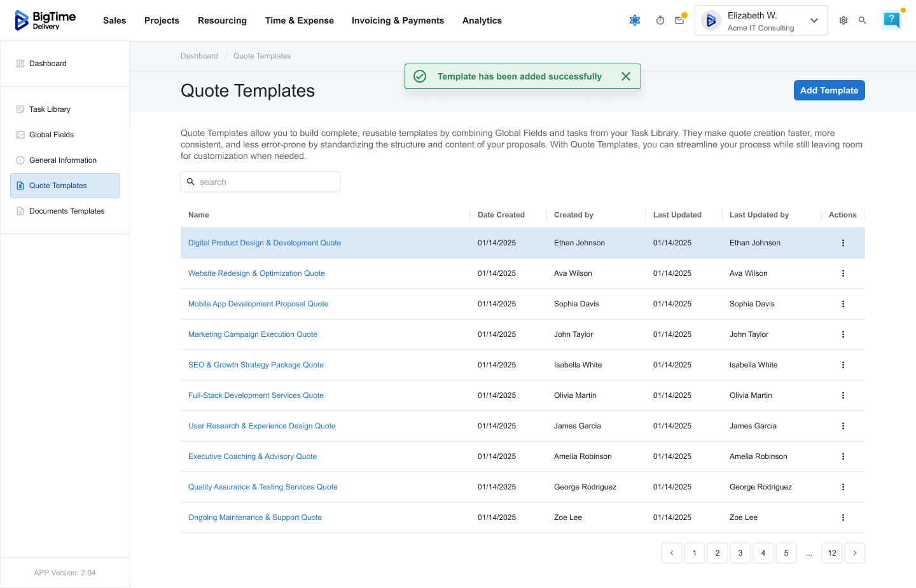Select Global Fields in the sidebar
This screenshot has width=916, height=588.
52,135
